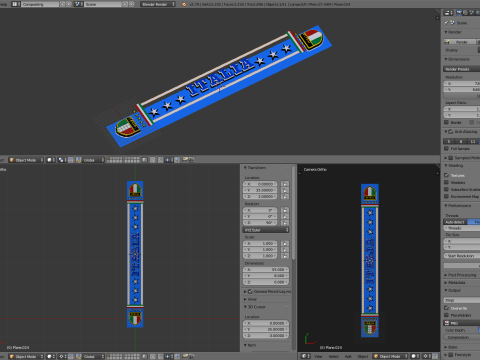The height and width of the screenshot is (360, 480).
Task: Enable the Sampled Motion Blur checkbox
Action: [451, 158]
